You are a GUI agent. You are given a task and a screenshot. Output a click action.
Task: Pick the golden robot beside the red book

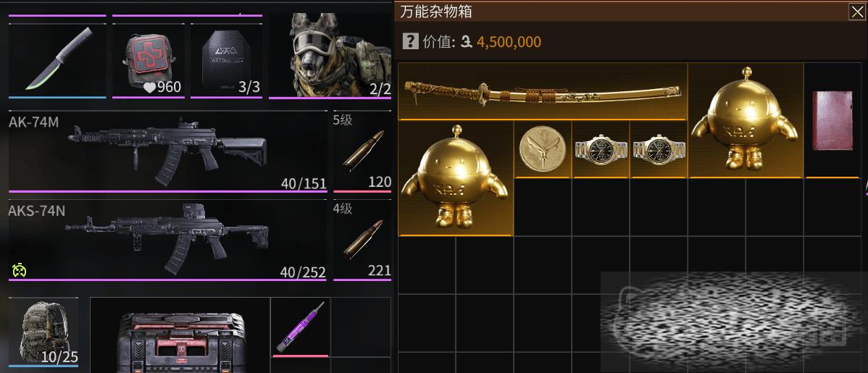tap(746, 120)
